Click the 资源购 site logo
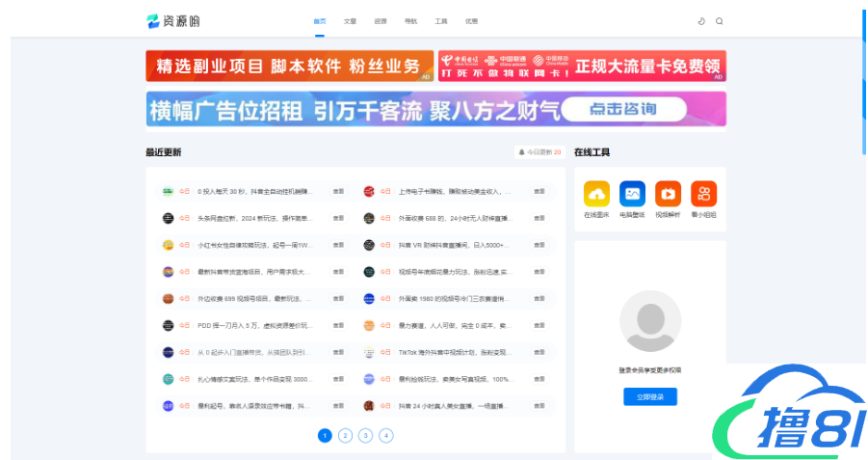Image resolution: width=868 pixels, height=460 pixels. pos(173,21)
